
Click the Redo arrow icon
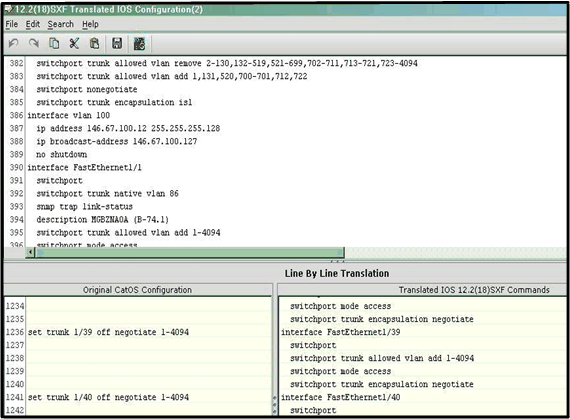(34, 44)
